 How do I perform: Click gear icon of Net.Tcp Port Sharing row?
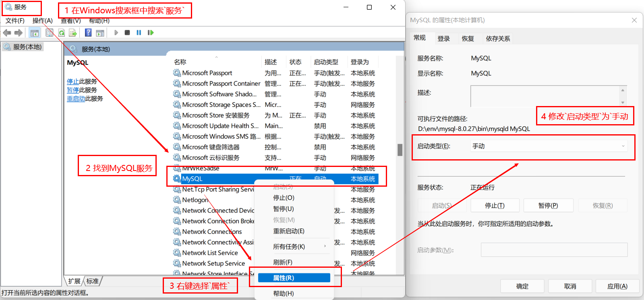(x=177, y=189)
